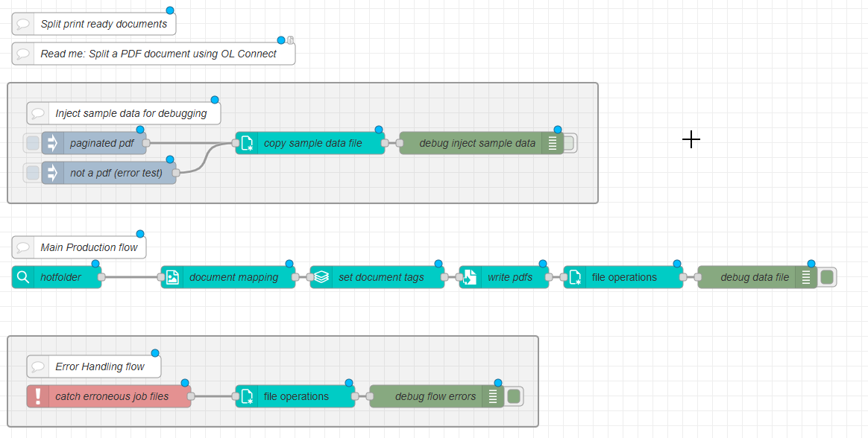This screenshot has height=438, width=868.
Task: Enable the debug inject sample data node toggle
Action: click(x=570, y=143)
